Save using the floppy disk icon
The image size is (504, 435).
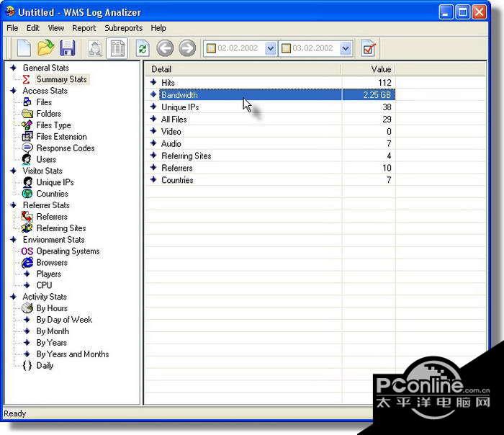[x=67, y=48]
